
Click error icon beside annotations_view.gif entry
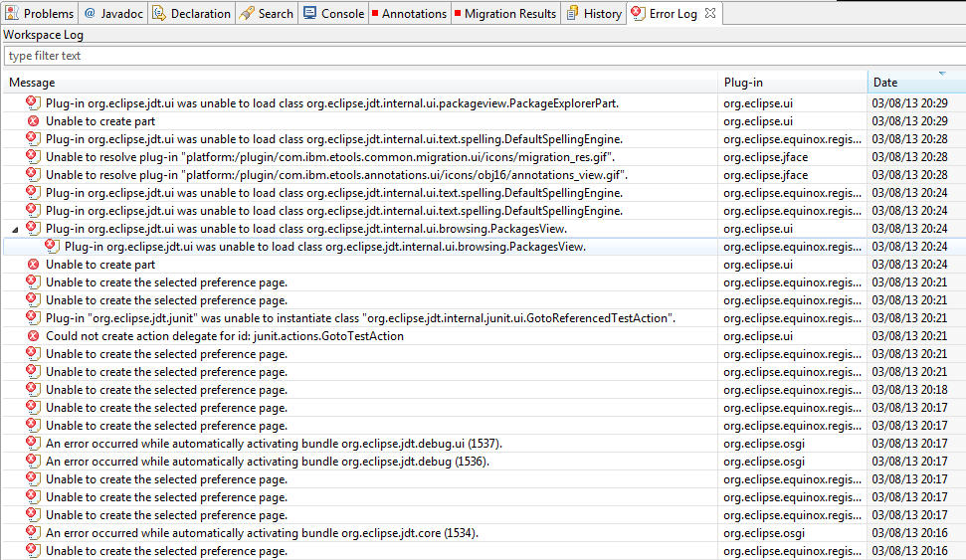tap(33, 174)
